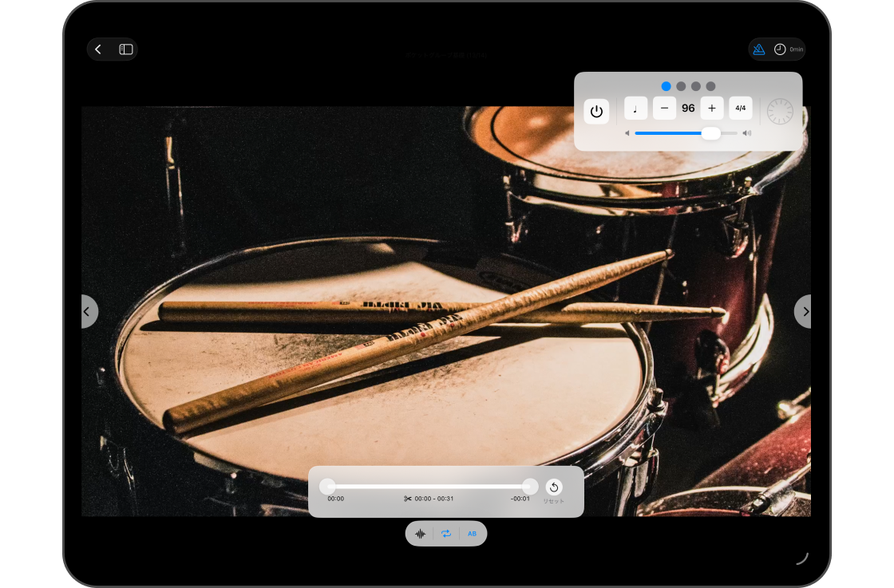This screenshot has height=588, width=894.
Task: Adjust the metronome volume slider
Action: click(710, 132)
